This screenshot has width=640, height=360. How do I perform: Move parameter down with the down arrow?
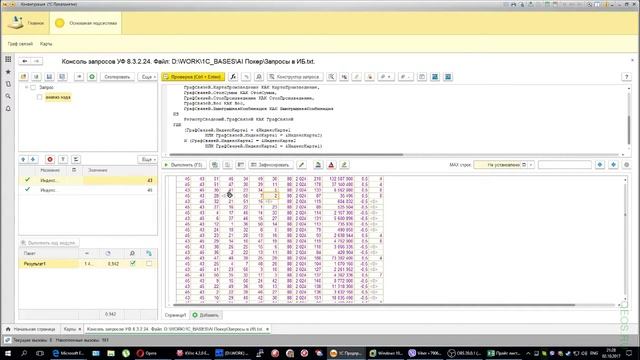tap(33, 159)
